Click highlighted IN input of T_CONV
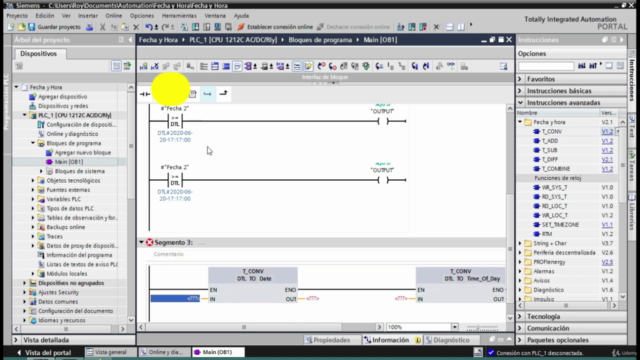Image resolution: width=640 pixels, height=360 pixels. 175,299
